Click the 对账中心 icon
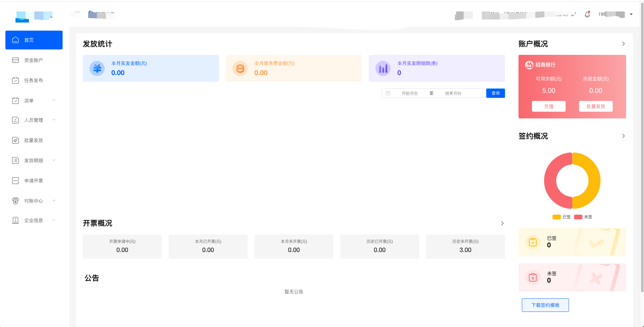 (15, 201)
